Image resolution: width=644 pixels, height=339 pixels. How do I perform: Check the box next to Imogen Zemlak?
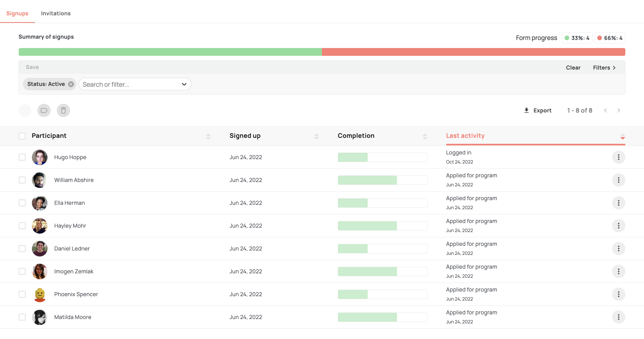point(22,271)
